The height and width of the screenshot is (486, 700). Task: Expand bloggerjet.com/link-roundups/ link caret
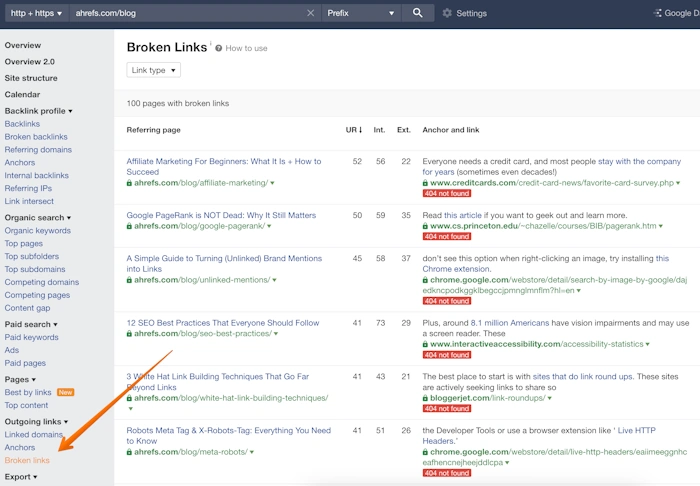tap(550, 398)
